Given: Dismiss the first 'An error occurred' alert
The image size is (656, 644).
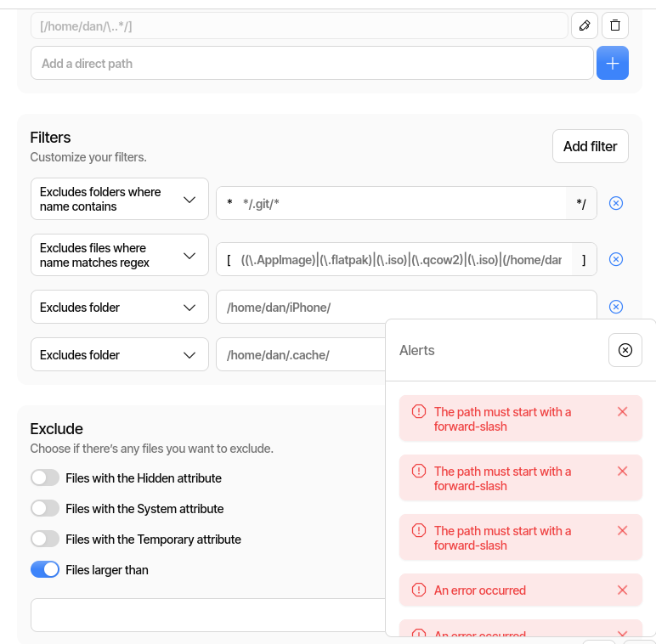Looking at the screenshot, I should coord(622,590).
